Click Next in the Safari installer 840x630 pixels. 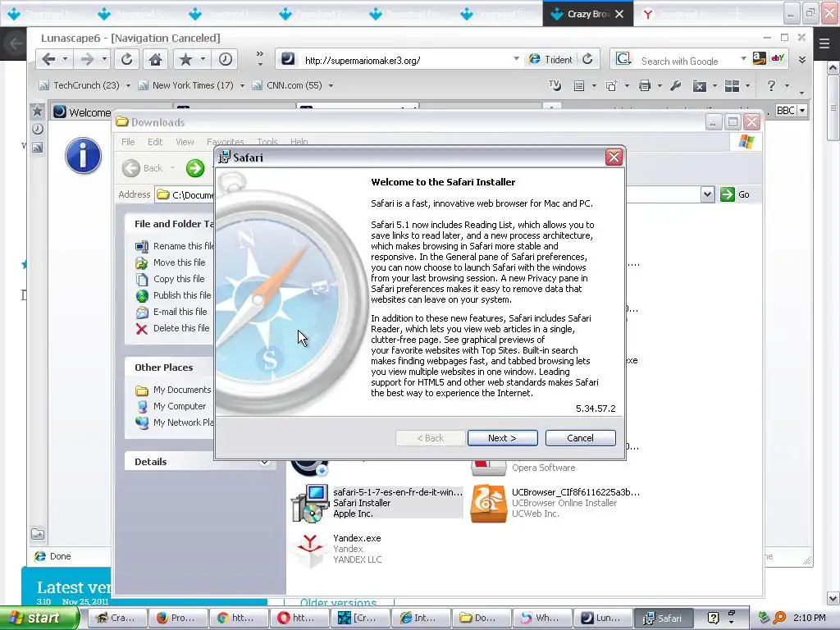(502, 438)
